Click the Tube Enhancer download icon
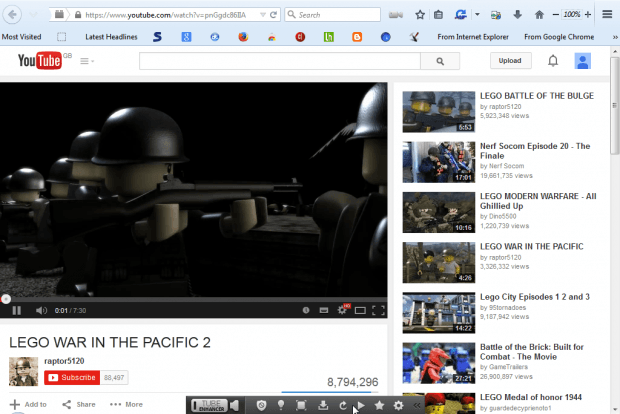620x414 pixels. coord(323,405)
